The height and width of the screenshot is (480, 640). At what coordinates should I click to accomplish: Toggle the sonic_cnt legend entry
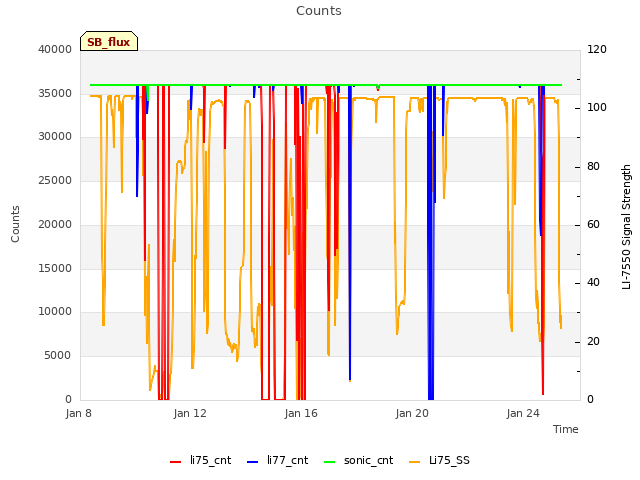pos(358,460)
